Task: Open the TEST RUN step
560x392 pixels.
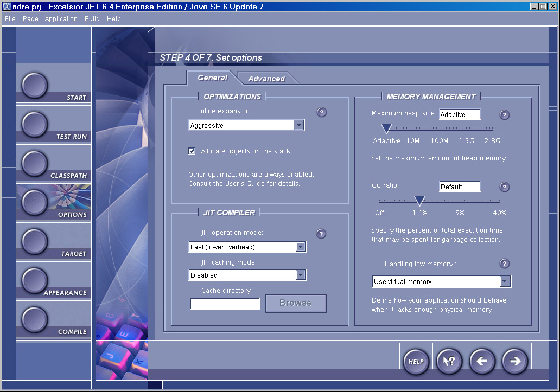Action: pos(35,125)
